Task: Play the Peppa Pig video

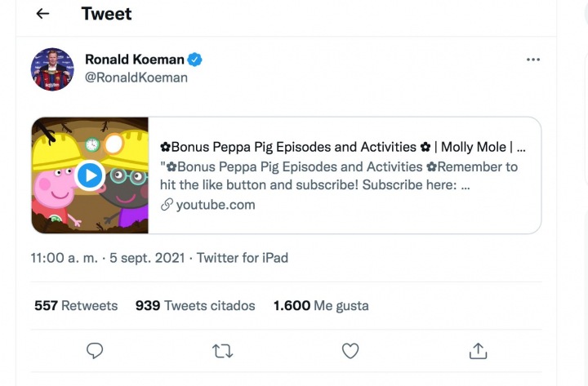Action: (x=90, y=175)
